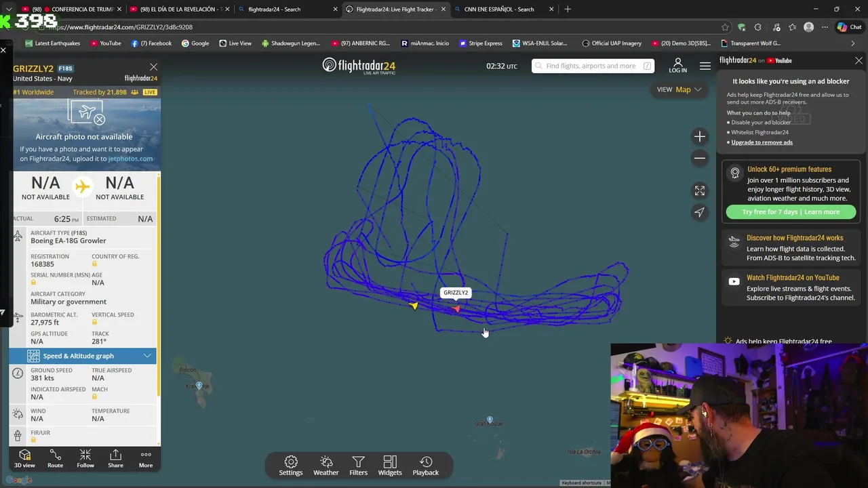Follow the Upgrade to remove ads link
This screenshot has height=488, width=868.
(762, 142)
